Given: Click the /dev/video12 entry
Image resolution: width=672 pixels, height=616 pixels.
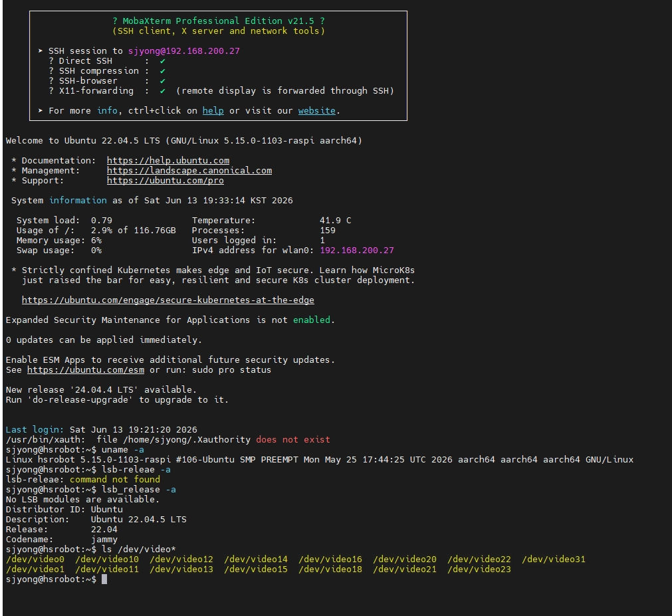Looking at the screenshot, I should click(181, 559).
